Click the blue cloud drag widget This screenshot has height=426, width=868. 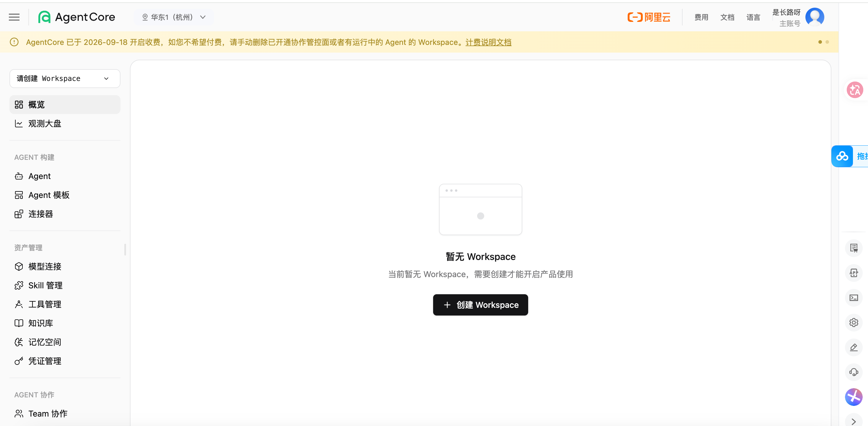(x=842, y=156)
